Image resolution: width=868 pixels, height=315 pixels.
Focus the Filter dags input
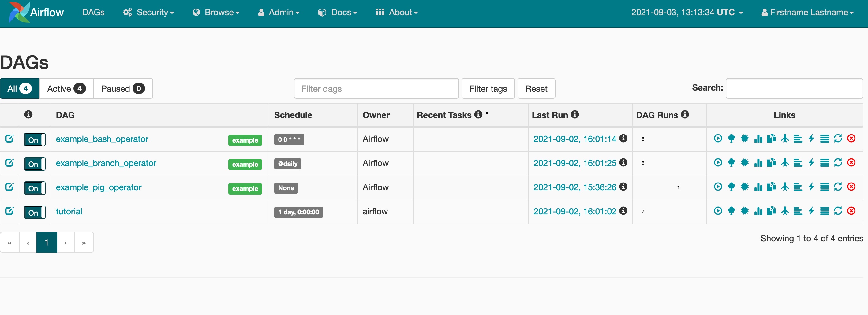coord(376,88)
